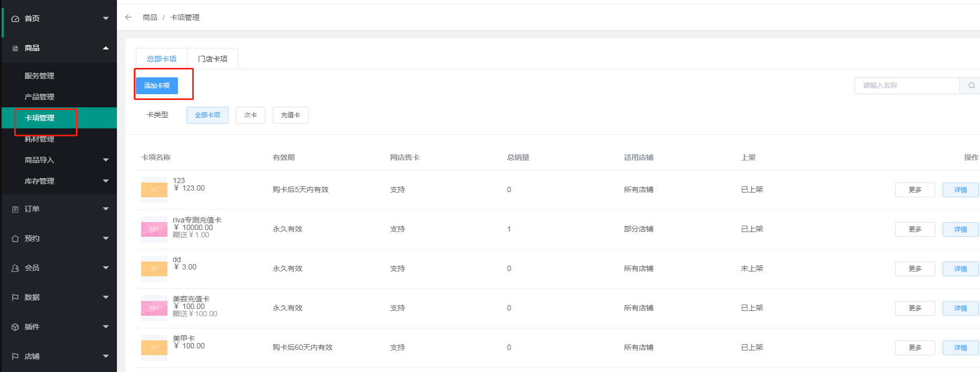Filter card type by 全部卡项
The width and height of the screenshot is (980, 372).
point(207,115)
